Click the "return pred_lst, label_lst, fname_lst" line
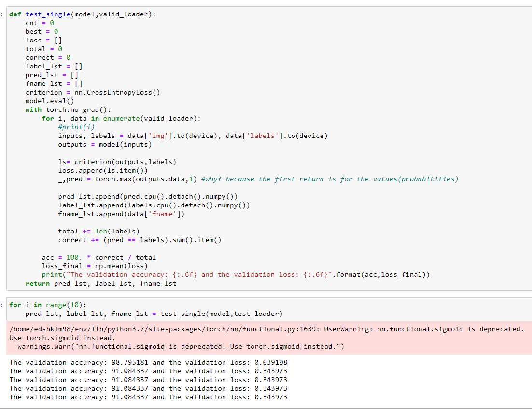This screenshot has width=532, height=410. [x=101, y=284]
